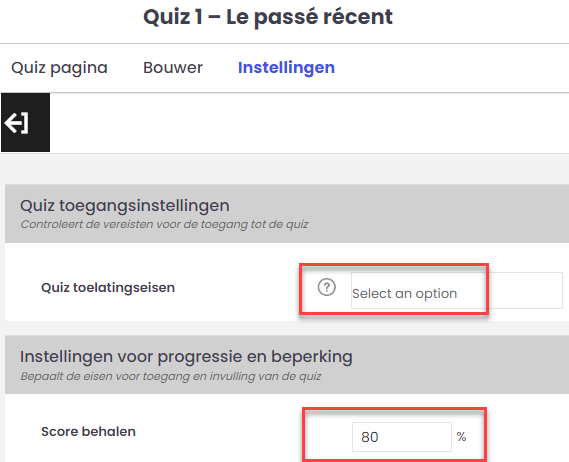Image resolution: width=569 pixels, height=462 pixels.
Task: Select the Instellingen tab
Action: [x=286, y=68]
